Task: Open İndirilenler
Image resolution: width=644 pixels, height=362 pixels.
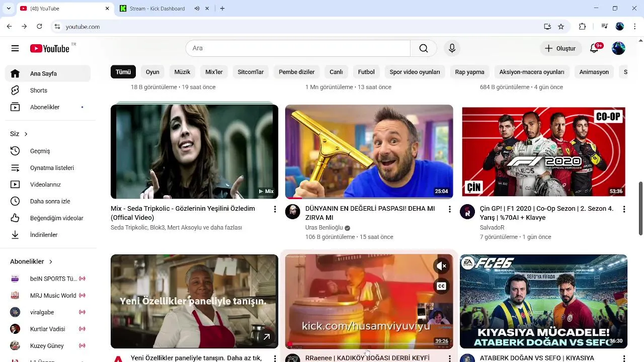Action: point(48,235)
